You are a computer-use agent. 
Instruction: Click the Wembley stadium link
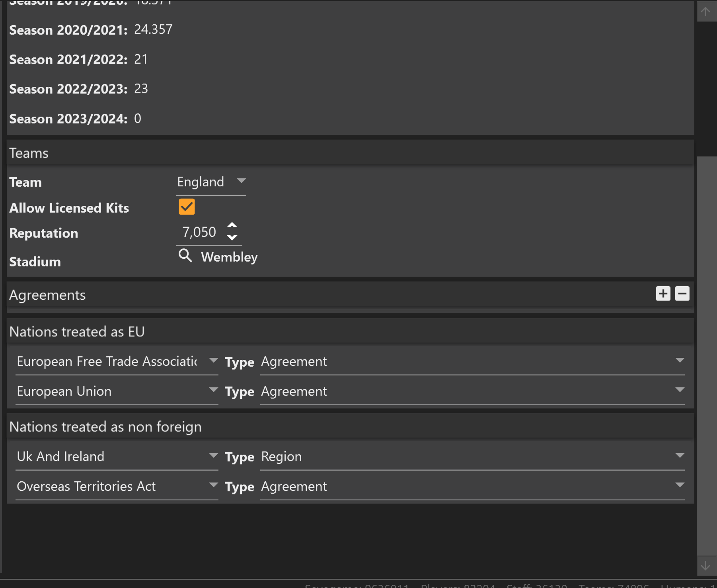229,257
